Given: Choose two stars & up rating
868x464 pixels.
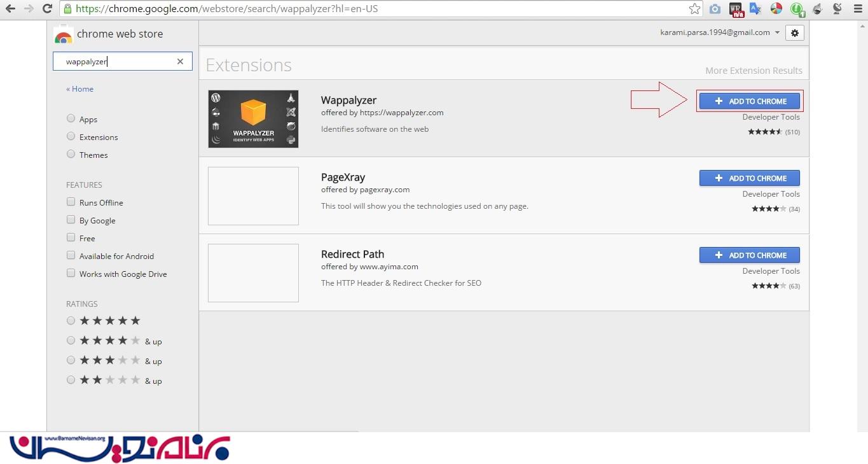Looking at the screenshot, I should tap(71, 380).
